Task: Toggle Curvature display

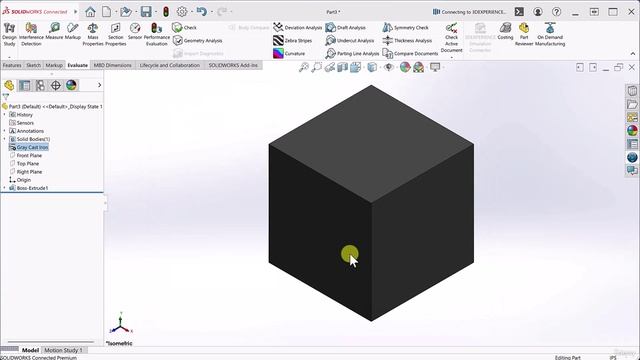Action: click(289, 53)
